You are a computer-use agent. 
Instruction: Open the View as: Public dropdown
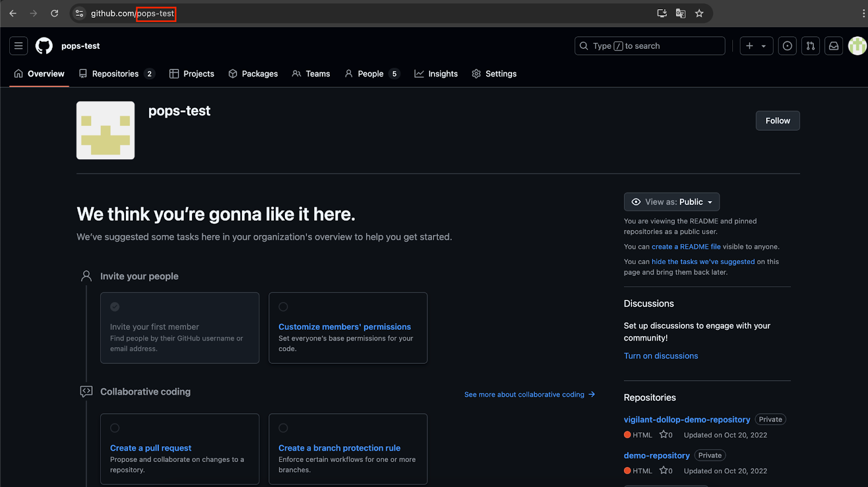[672, 202]
